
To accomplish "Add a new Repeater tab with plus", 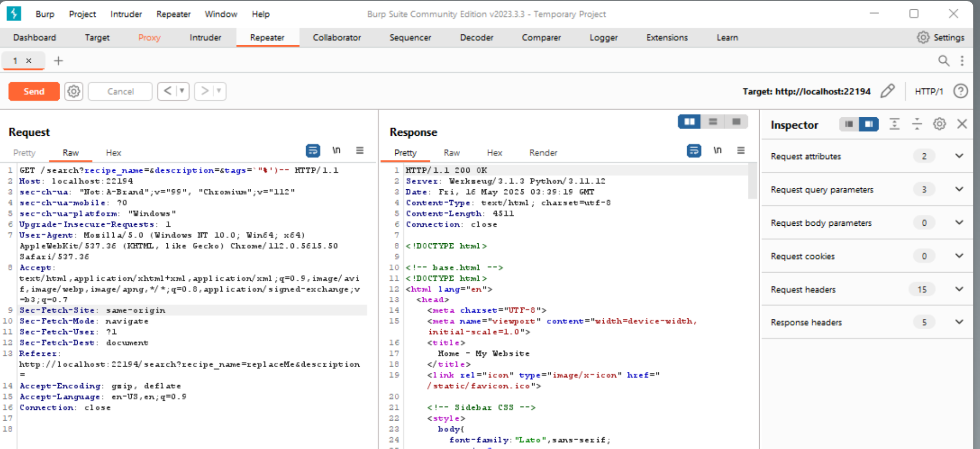I will coord(59,61).
